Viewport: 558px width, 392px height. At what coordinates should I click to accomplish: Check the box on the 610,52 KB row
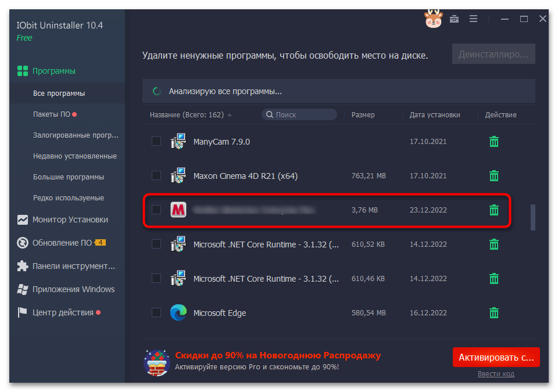[156, 244]
